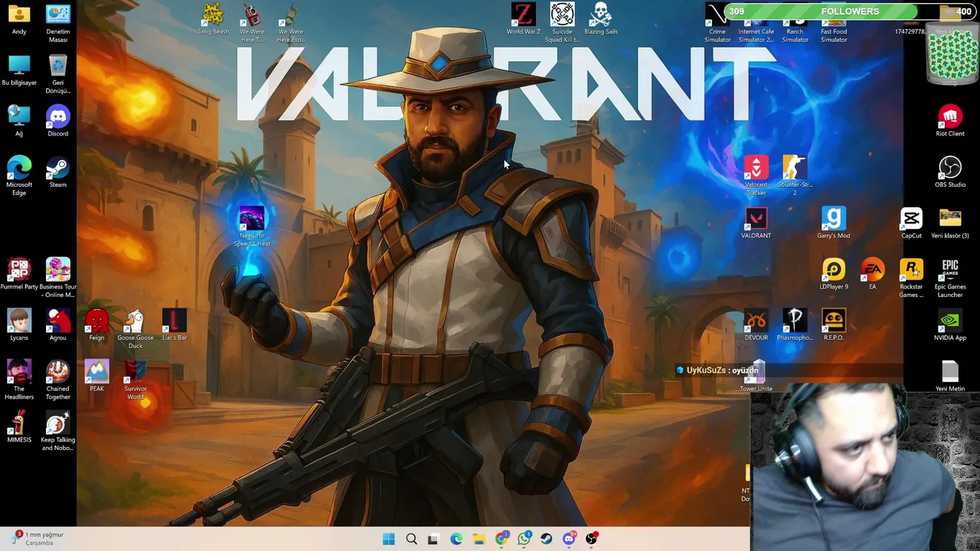Select the We Were Here Exp... shortcut
The height and width of the screenshot is (551, 980).
tap(290, 24)
